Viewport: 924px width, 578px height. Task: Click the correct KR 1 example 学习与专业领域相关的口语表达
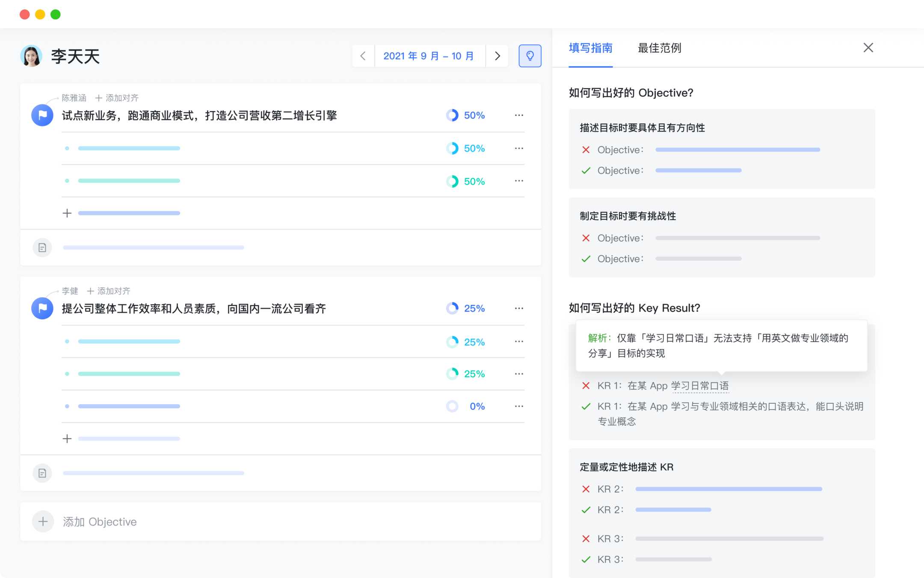pyautogui.click(x=731, y=414)
